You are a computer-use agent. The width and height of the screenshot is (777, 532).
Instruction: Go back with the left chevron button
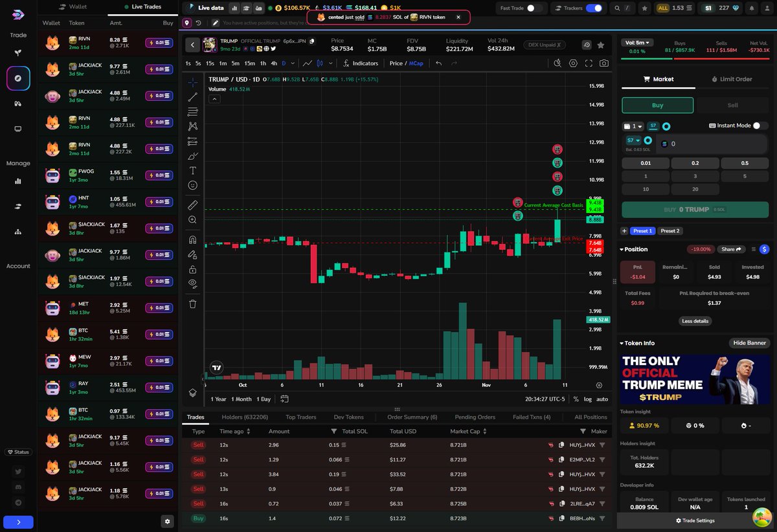point(192,45)
